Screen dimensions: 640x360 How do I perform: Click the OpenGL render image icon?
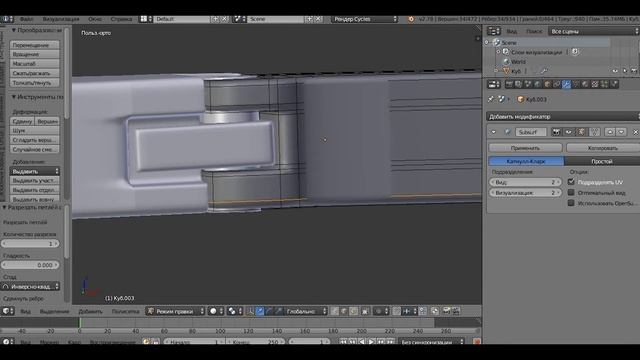(446, 311)
